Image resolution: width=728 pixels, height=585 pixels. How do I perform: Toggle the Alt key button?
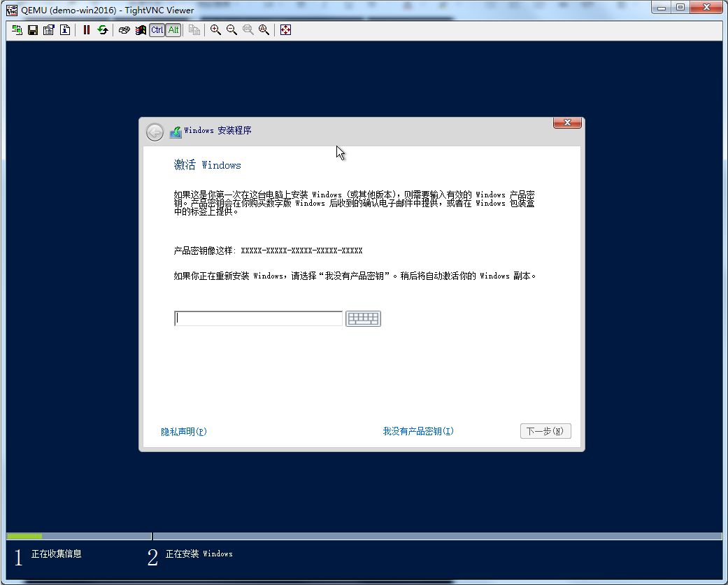tap(173, 30)
